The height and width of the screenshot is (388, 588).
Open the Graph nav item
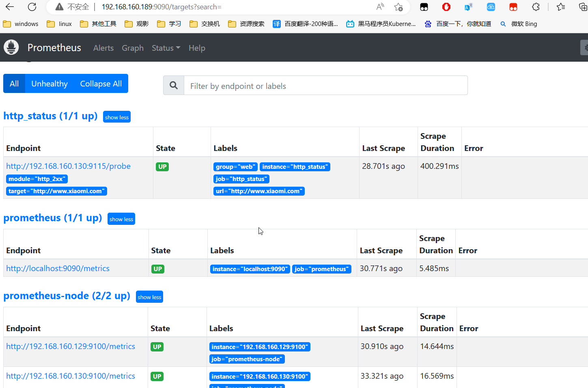tap(133, 48)
